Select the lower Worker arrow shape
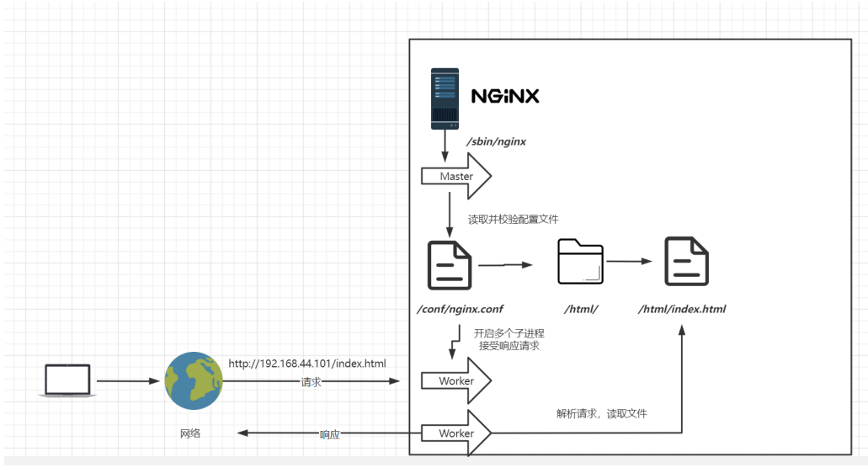 pos(456,433)
